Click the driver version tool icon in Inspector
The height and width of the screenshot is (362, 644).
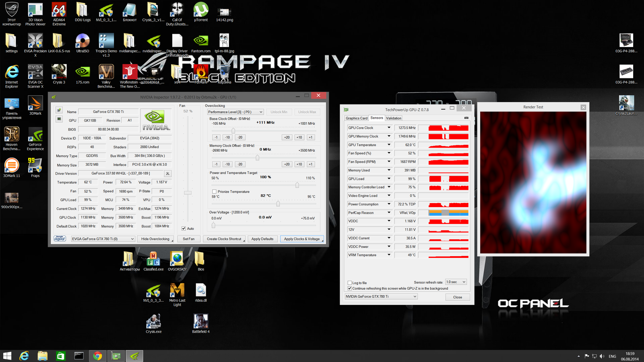[168, 173]
